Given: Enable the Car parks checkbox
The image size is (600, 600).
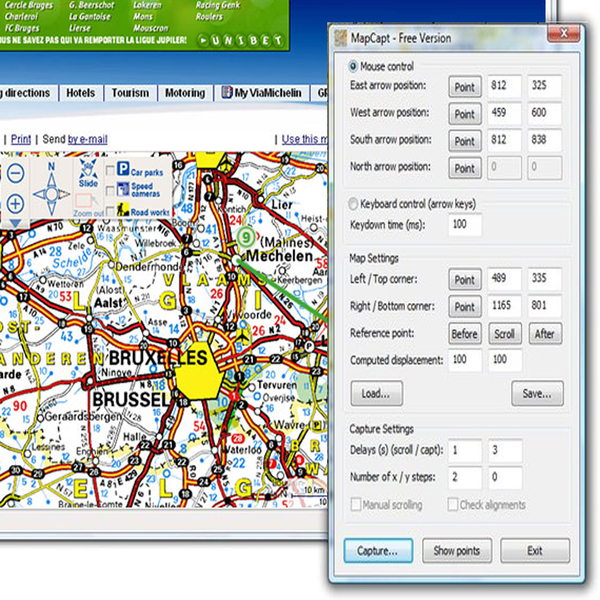Looking at the screenshot, I should click(110, 170).
